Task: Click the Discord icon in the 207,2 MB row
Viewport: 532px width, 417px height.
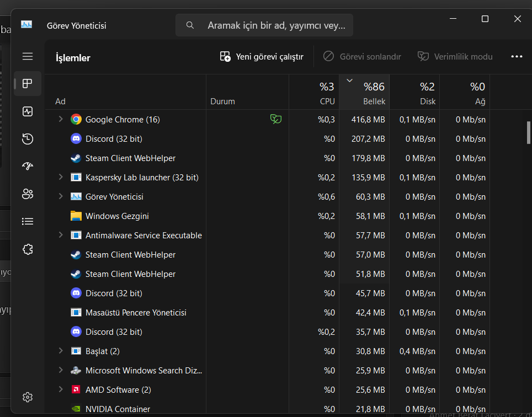Action: (76, 138)
